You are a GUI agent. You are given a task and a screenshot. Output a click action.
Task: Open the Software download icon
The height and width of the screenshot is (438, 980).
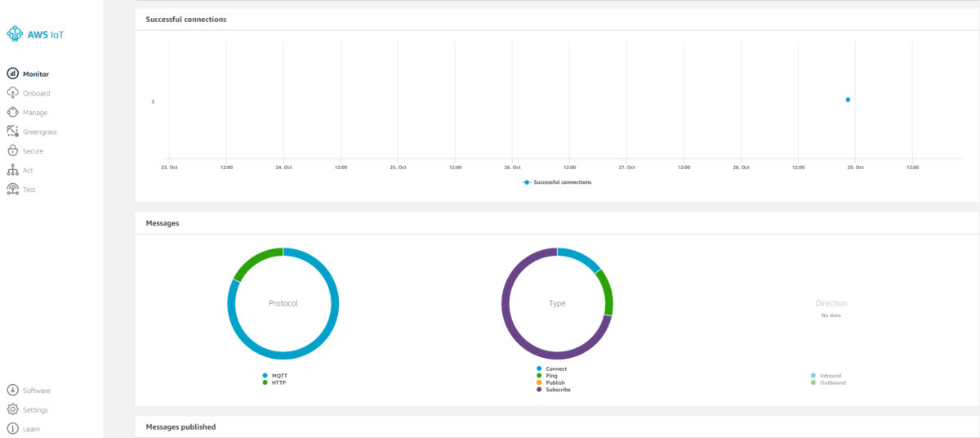(x=12, y=391)
